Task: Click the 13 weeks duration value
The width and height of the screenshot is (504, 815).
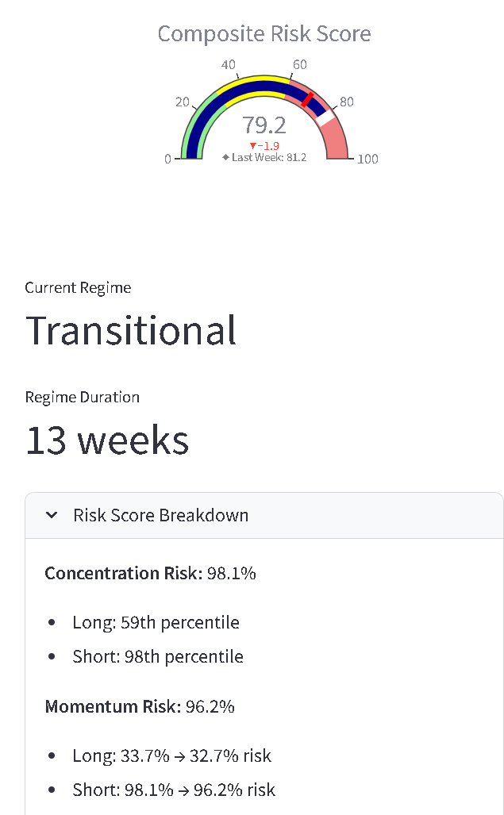Action: pyautogui.click(x=107, y=440)
